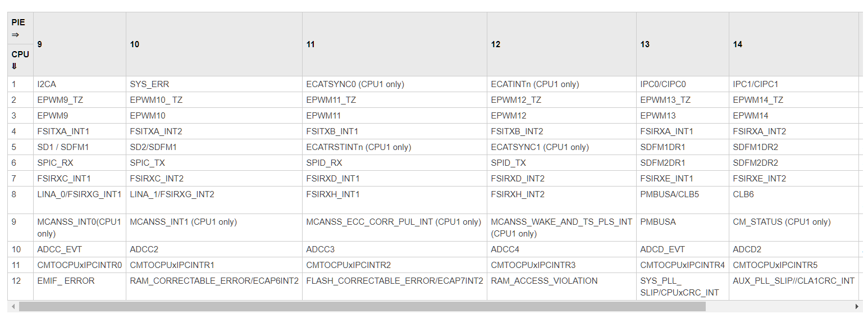Screen dimensions: 868x318
Task: Click the horizontal scrollbar thumb
Action: [x=362, y=306]
